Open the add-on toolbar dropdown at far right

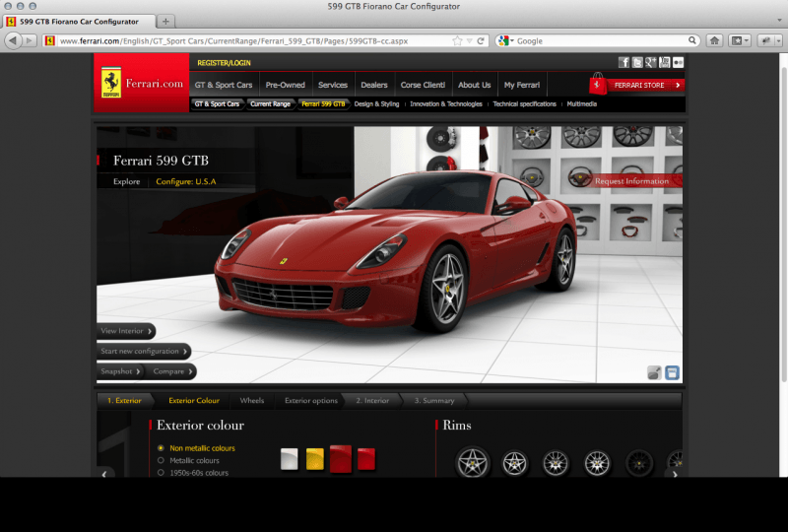[x=778, y=40]
